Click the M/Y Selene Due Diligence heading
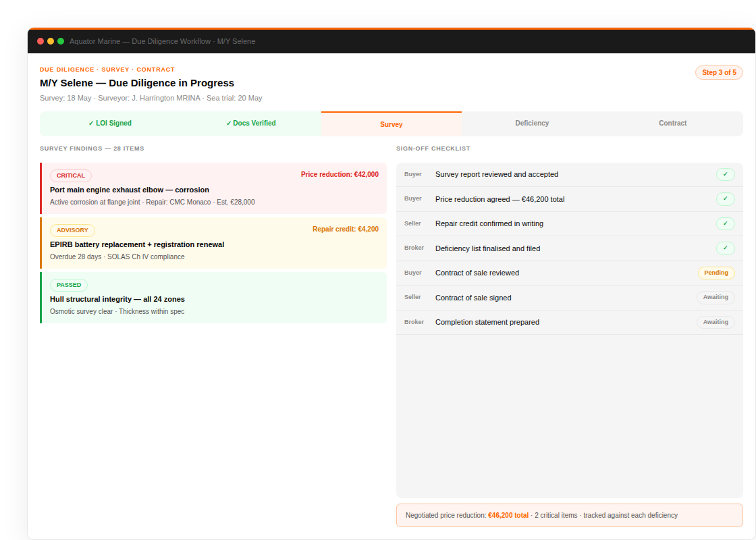This screenshot has width=756, height=540. [137, 83]
